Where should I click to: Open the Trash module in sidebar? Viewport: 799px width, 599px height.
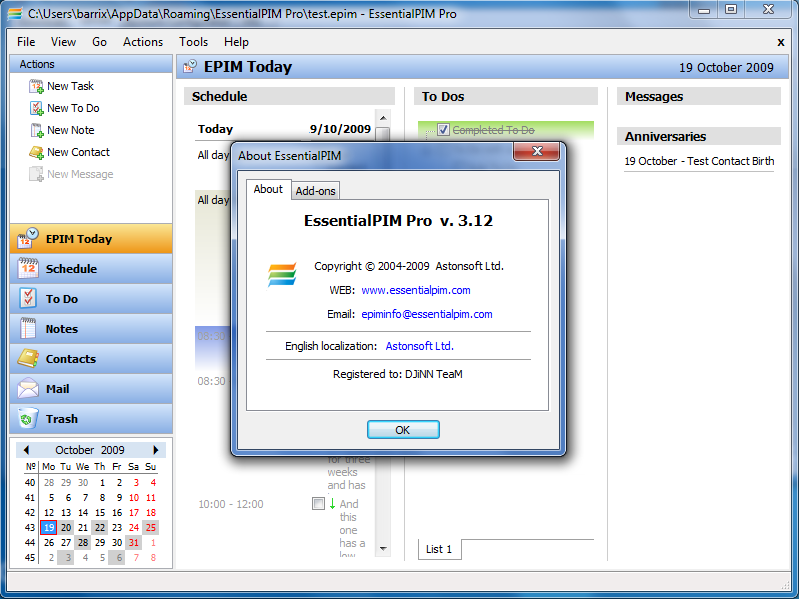tap(91, 419)
